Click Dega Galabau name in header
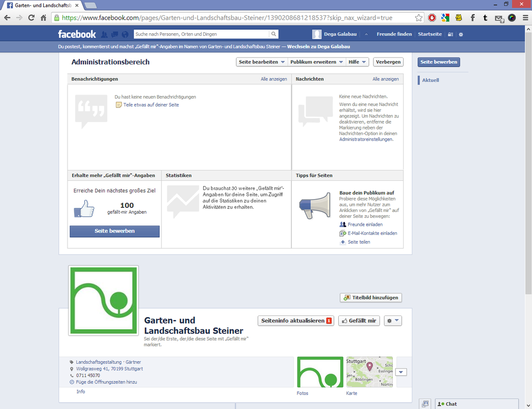 pos(340,34)
